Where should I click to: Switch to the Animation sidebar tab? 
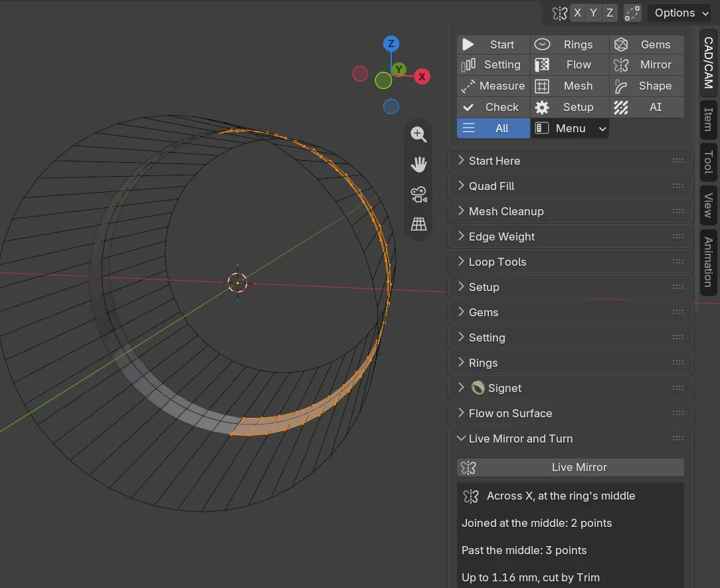709,262
